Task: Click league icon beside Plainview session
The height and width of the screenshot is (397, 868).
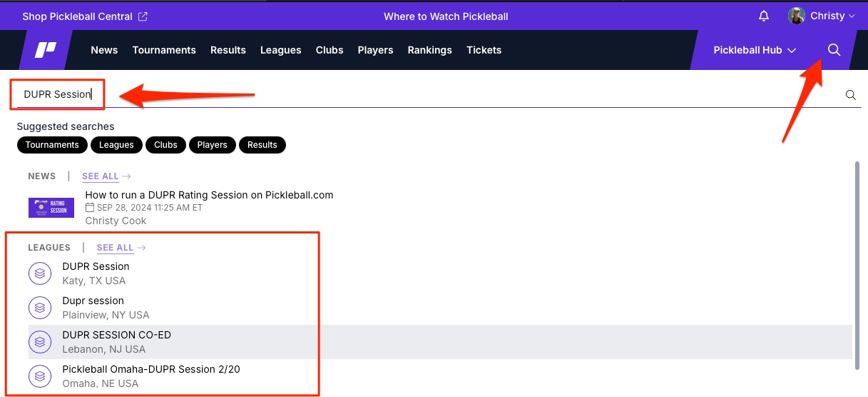Action: click(x=40, y=308)
